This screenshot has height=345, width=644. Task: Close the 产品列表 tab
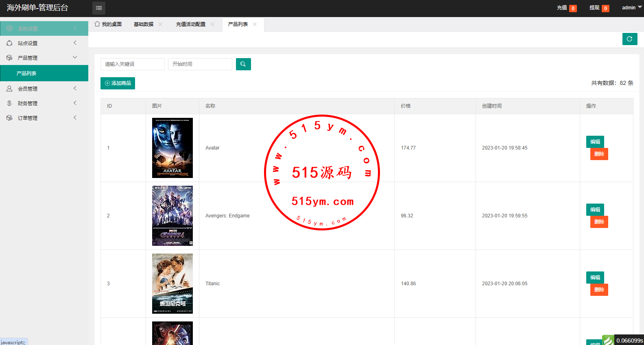click(x=255, y=24)
